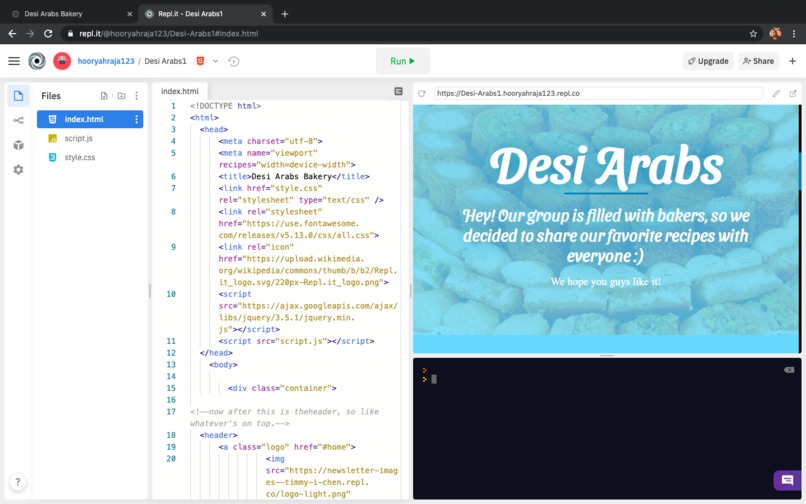Click the Files panel heading

(51, 96)
